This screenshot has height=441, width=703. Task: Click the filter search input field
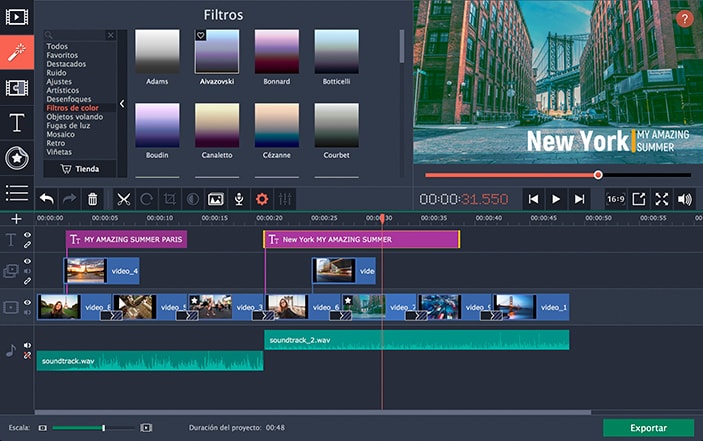click(79, 35)
